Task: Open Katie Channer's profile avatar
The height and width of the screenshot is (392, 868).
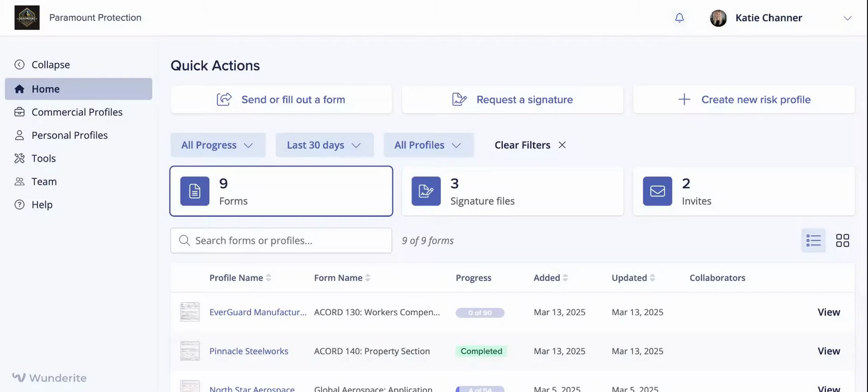Action: click(718, 18)
